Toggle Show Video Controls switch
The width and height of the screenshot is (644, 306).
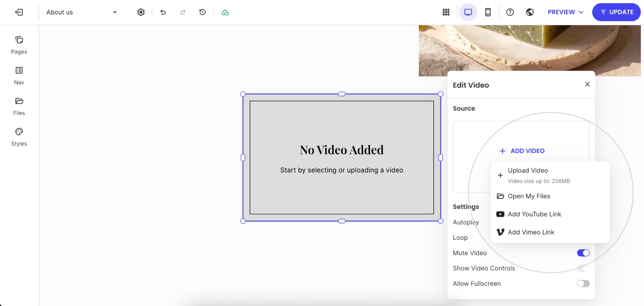pos(583,268)
